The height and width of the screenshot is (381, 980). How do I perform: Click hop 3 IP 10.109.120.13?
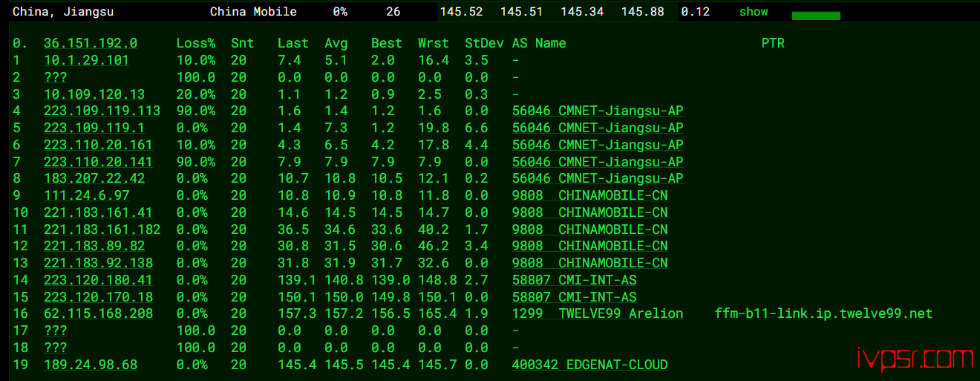tap(94, 94)
